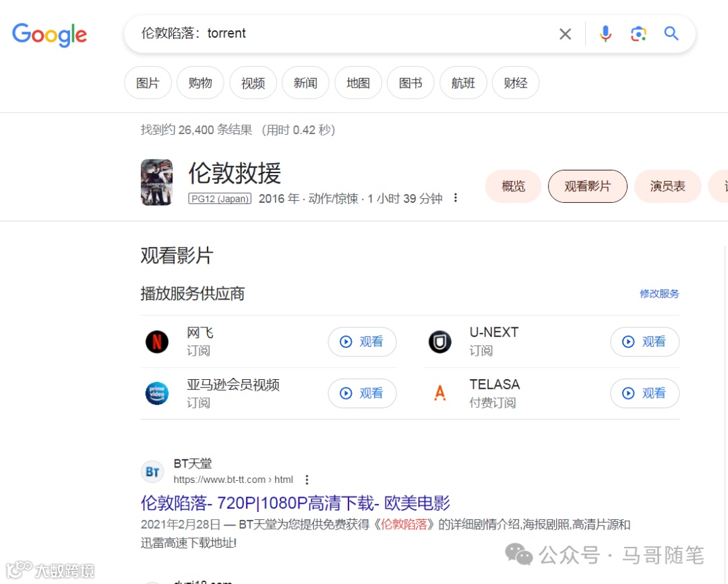This screenshot has width=728, height=584.
Task: Start voice search with microphone icon
Action: pos(605,34)
